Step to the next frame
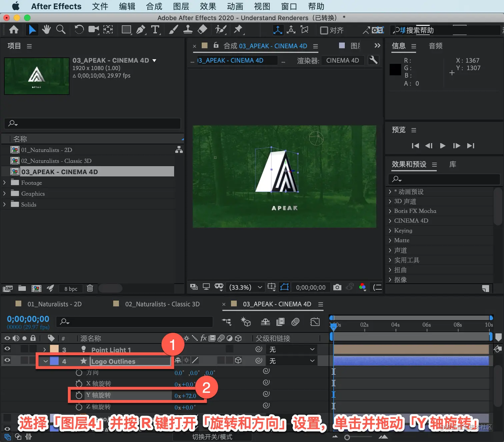The height and width of the screenshot is (442, 504). (457, 146)
